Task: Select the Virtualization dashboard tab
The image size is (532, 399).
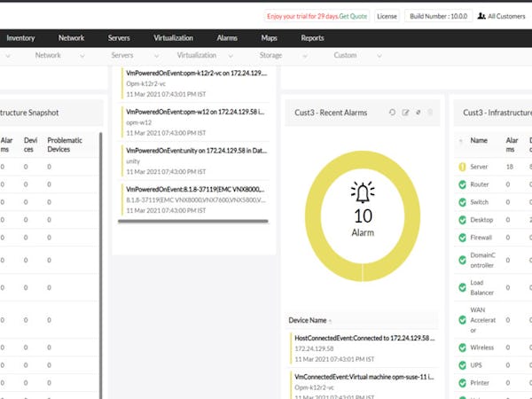Action: [x=197, y=55]
